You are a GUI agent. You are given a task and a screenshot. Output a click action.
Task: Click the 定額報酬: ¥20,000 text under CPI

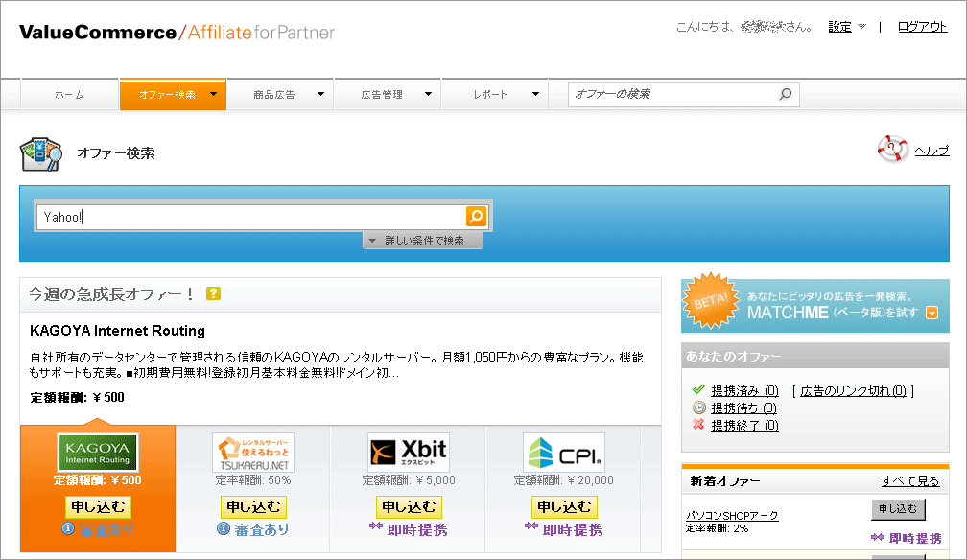(x=564, y=479)
